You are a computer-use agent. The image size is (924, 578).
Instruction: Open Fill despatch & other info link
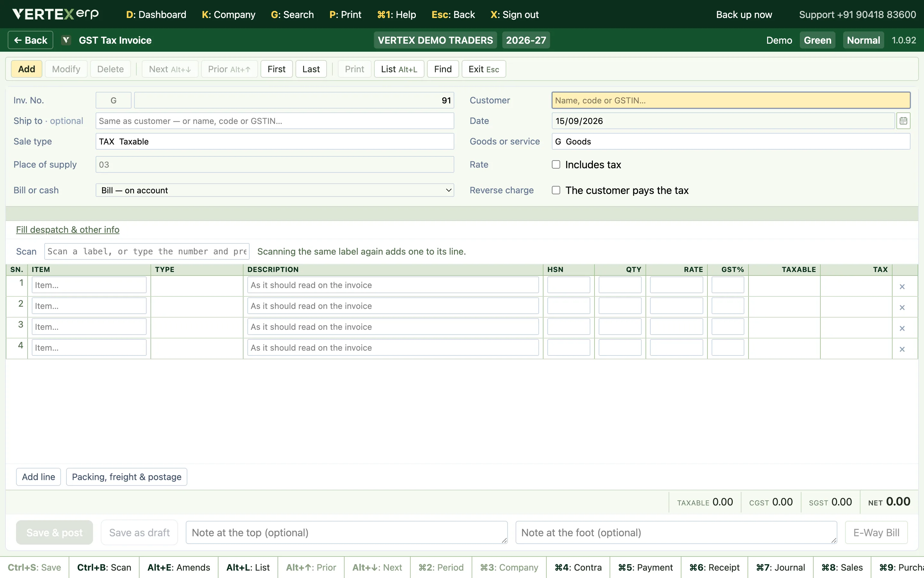tap(68, 229)
